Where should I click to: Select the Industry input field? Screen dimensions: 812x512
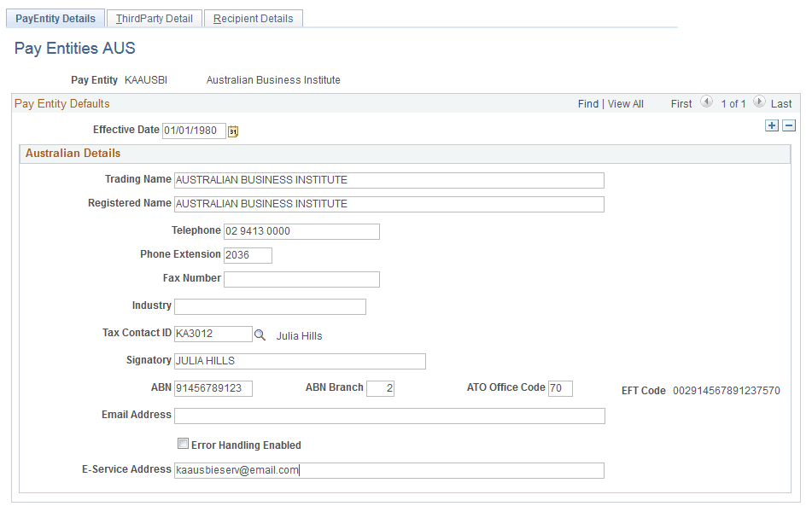pyautogui.click(x=270, y=306)
